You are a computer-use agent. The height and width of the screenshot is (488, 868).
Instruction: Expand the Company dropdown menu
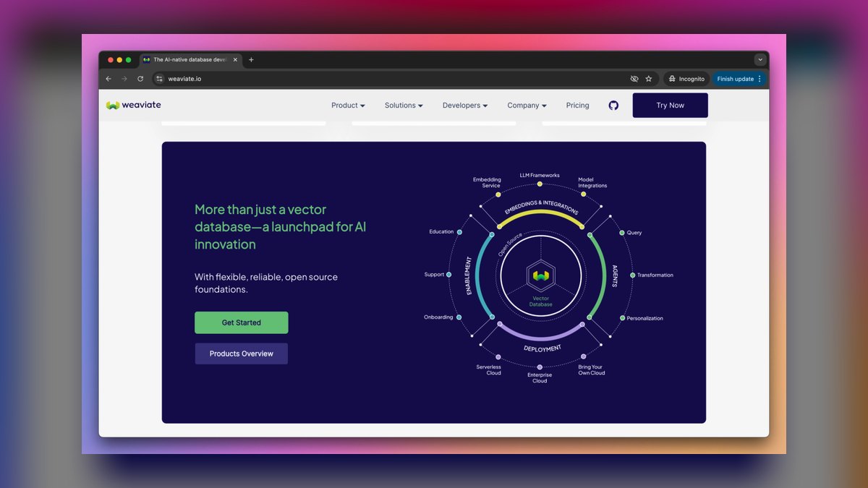527,106
